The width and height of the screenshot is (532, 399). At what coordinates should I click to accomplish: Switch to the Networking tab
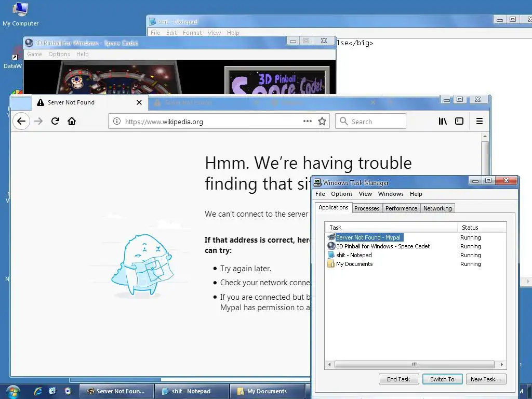pyautogui.click(x=437, y=208)
